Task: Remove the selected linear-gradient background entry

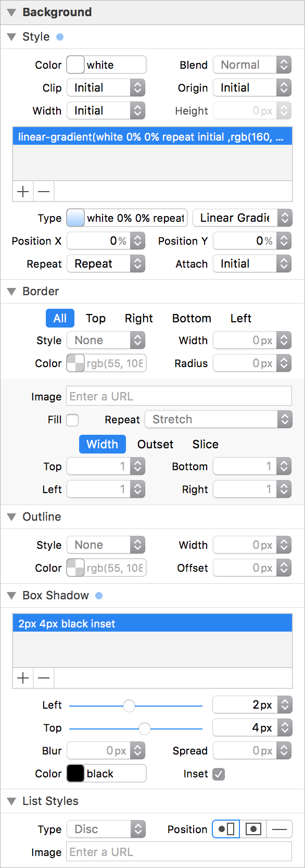Action: 44,192
